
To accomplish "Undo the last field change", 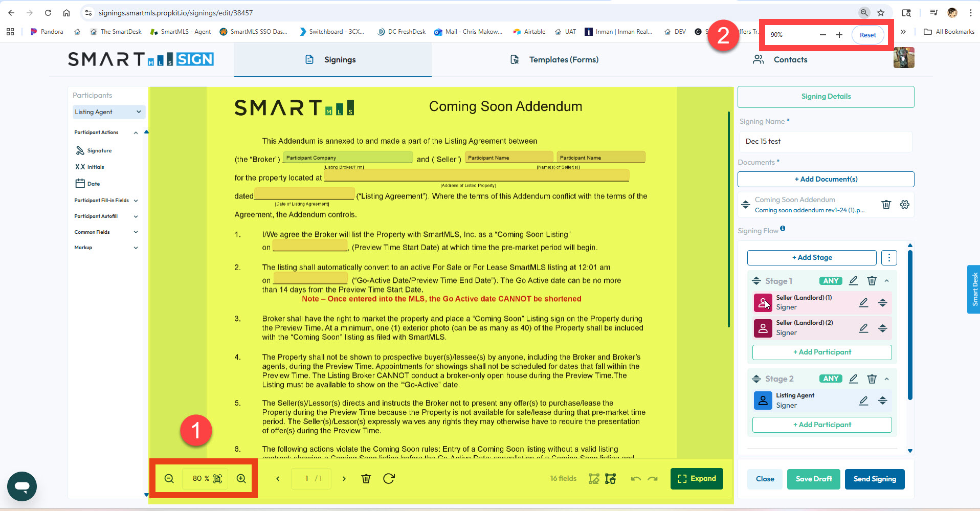I will coord(636,479).
